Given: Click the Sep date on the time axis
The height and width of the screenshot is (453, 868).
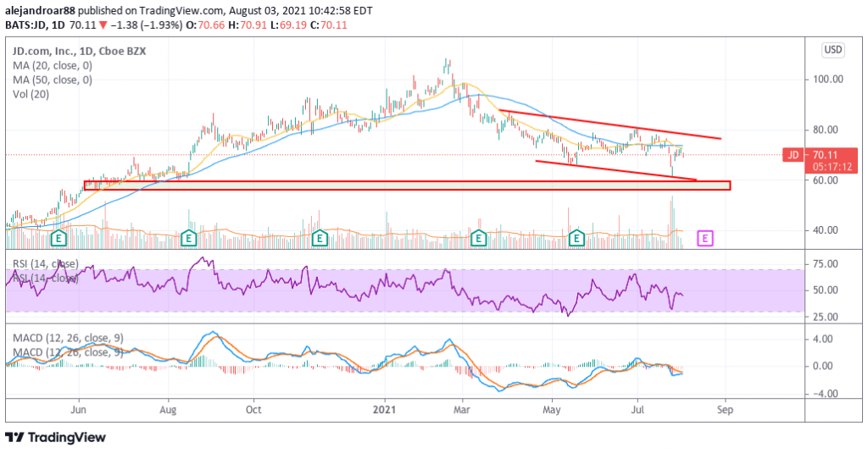Looking at the screenshot, I should (x=726, y=410).
